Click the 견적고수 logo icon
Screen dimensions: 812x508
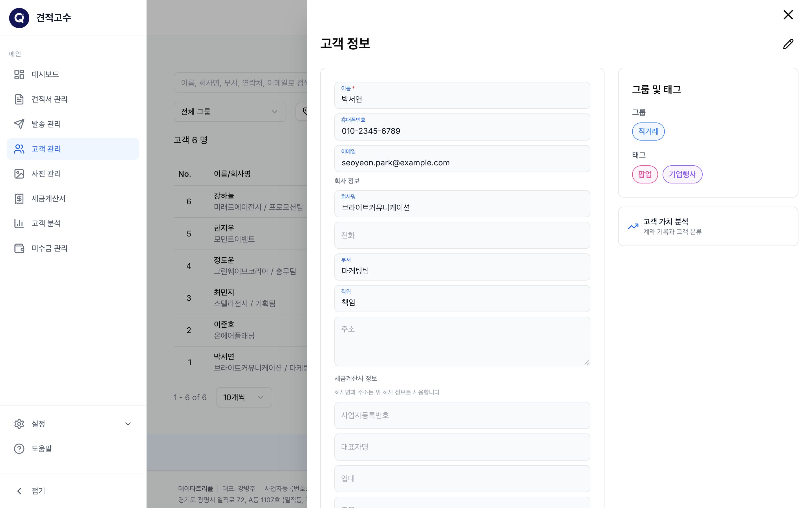(19, 18)
